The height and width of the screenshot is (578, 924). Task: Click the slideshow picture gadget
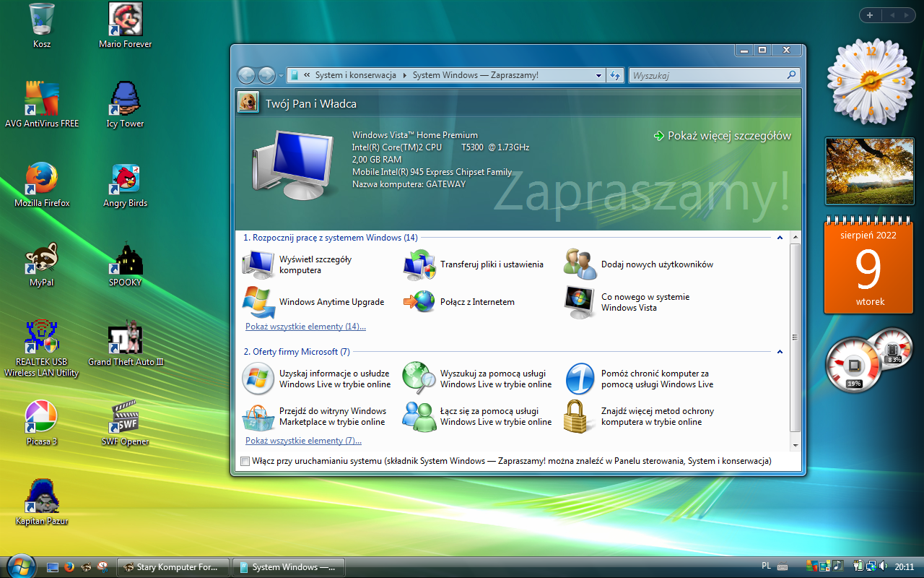click(870, 171)
